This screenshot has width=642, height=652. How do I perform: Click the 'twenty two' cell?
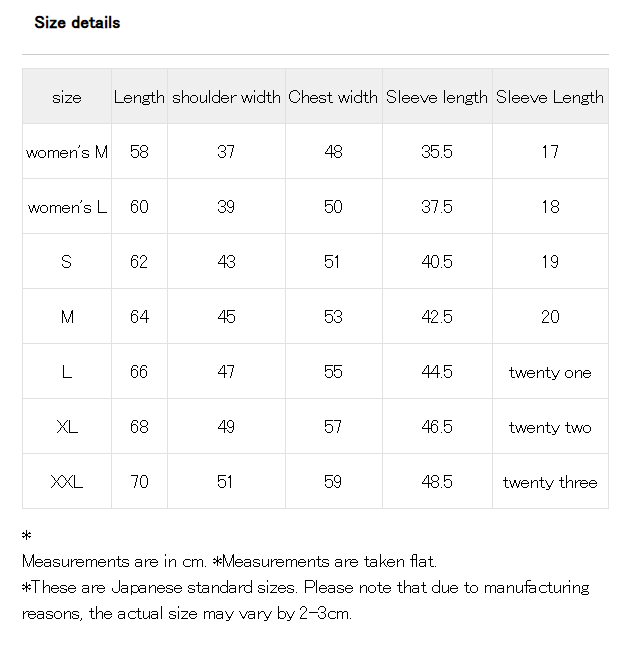pos(550,427)
